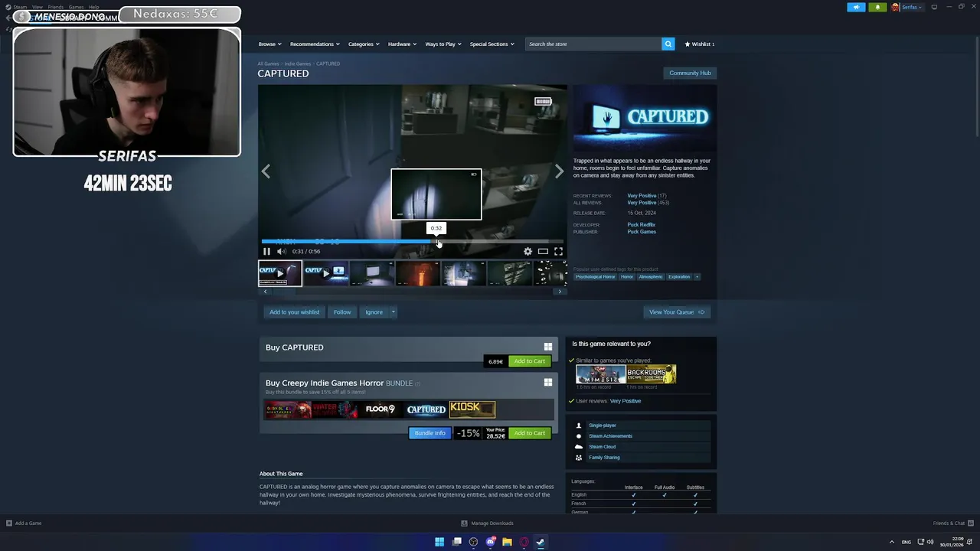Expand the Categories dropdown
This screenshot has height=551, width=980.
[x=364, y=44]
